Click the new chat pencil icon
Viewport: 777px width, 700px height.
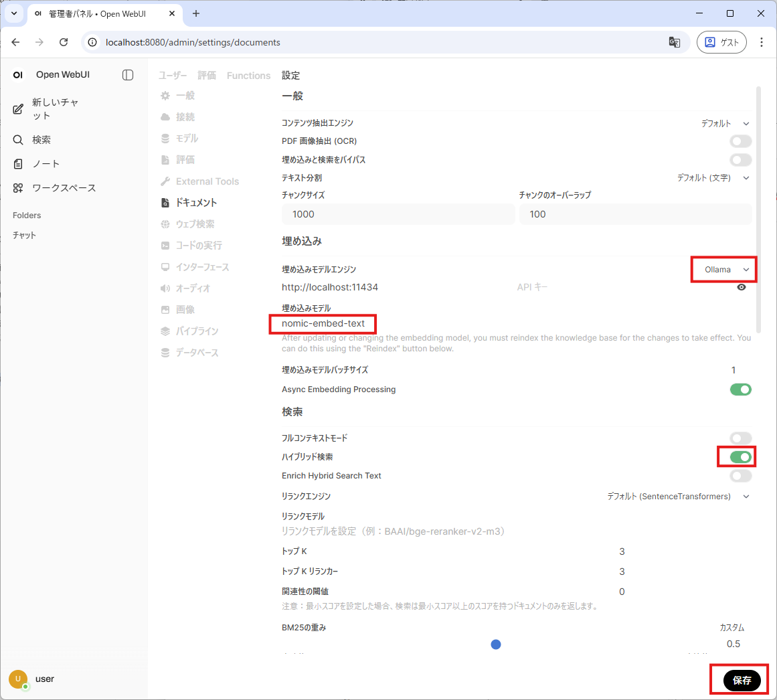tap(18, 109)
